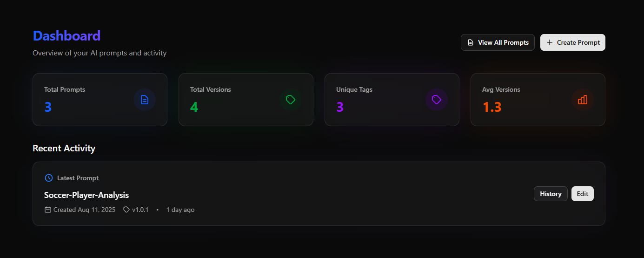Click the blue document icon in Total Prompts card
Screen dimensions: 644x258
145,100
